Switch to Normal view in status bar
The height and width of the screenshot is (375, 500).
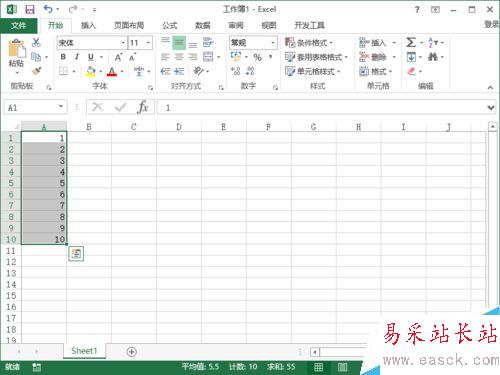tap(319, 367)
